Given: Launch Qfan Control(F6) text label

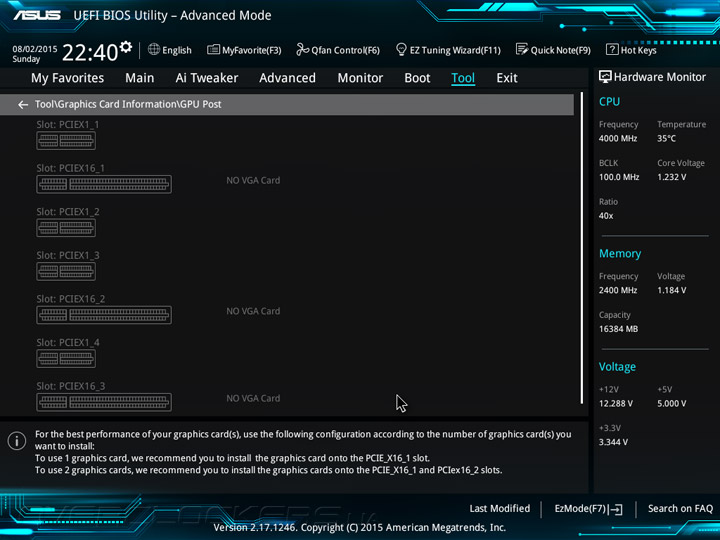Looking at the screenshot, I should coord(345,50).
